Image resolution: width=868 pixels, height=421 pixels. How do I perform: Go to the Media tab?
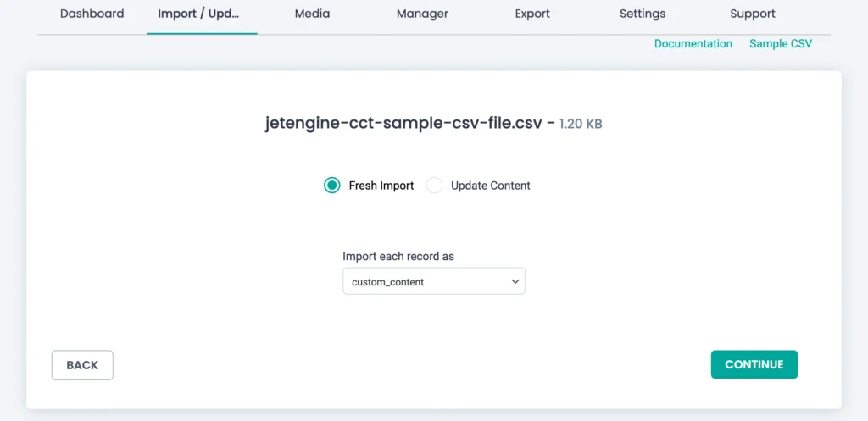(x=312, y=14)
